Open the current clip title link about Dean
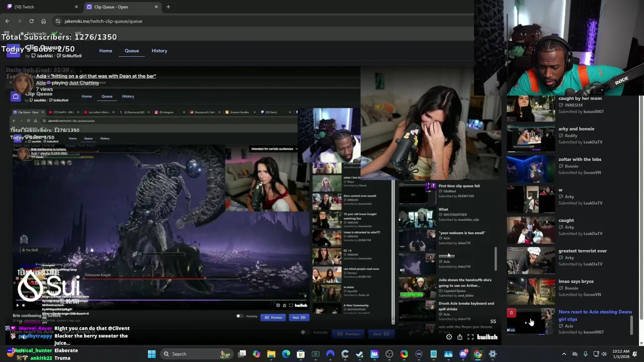The width and height of the screenshot is (644, 362). [96, 76]
